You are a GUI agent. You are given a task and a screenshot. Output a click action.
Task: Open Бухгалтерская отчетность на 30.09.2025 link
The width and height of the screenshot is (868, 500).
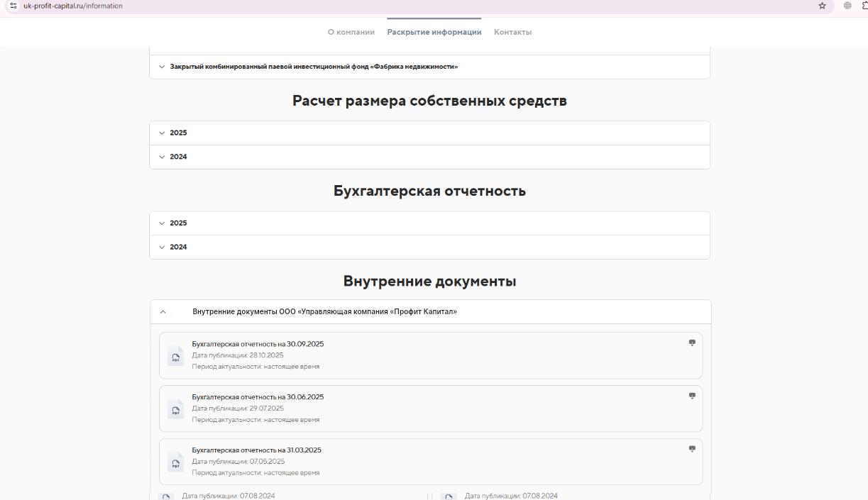click(x=258, y=344)
